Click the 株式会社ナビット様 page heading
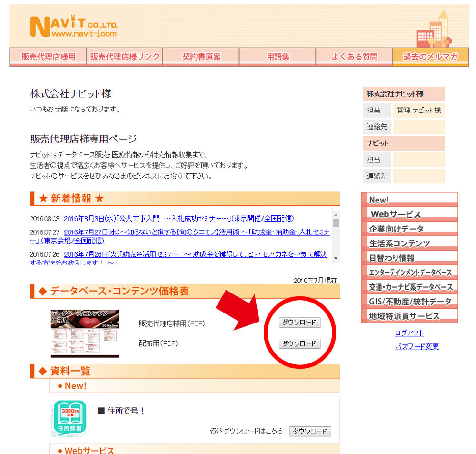Screen dimensions: 476x454 71,93
